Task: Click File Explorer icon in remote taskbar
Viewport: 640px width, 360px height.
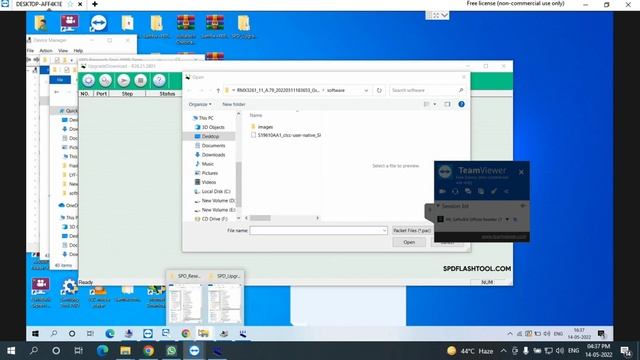Action: pyautogui.click(x=203, y=333)
